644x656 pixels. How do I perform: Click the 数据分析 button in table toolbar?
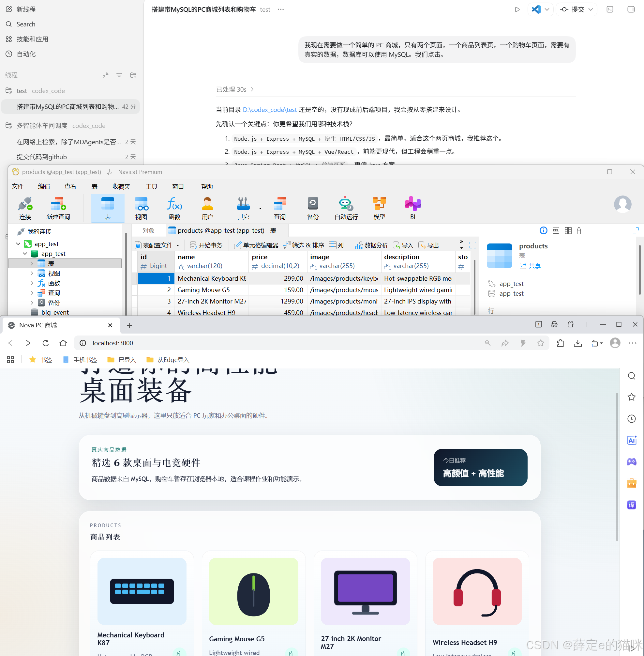click(371, 245)
